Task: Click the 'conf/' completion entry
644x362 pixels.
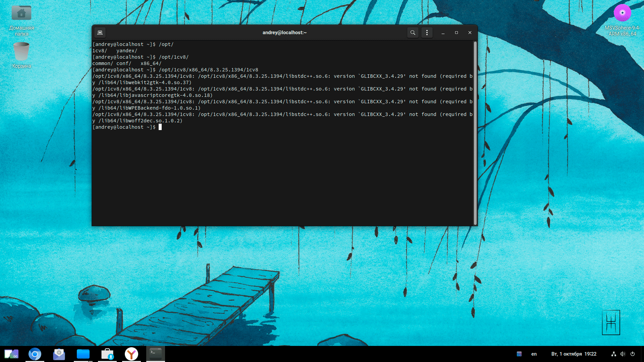Action: (x=124, y=63)
